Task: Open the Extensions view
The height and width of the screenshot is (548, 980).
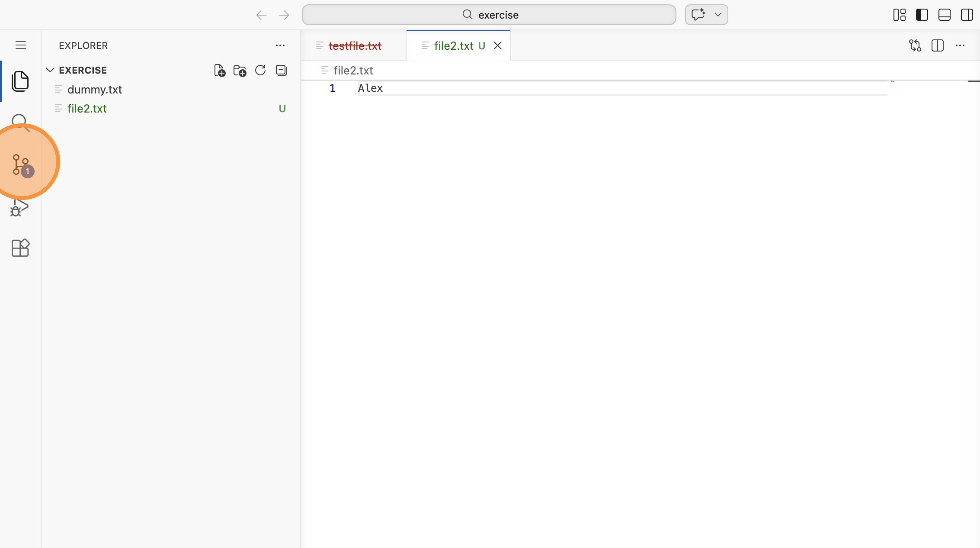Action: click(20, 248)
